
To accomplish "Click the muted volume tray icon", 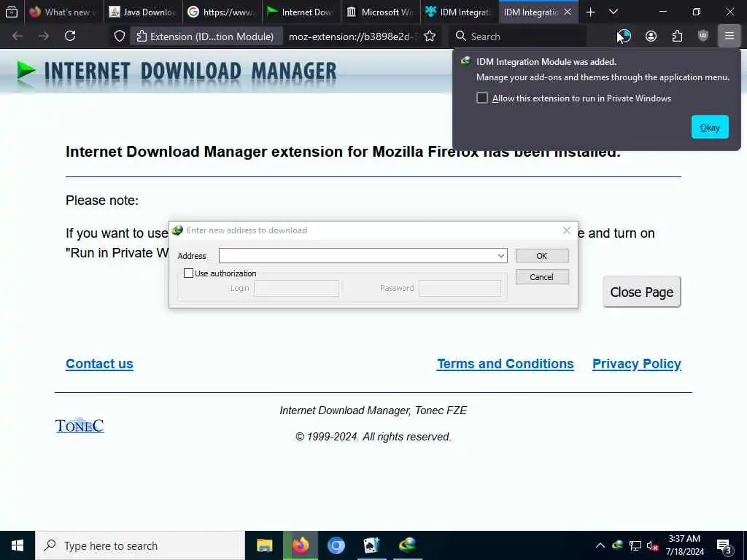I will click(x=653, y=545).
